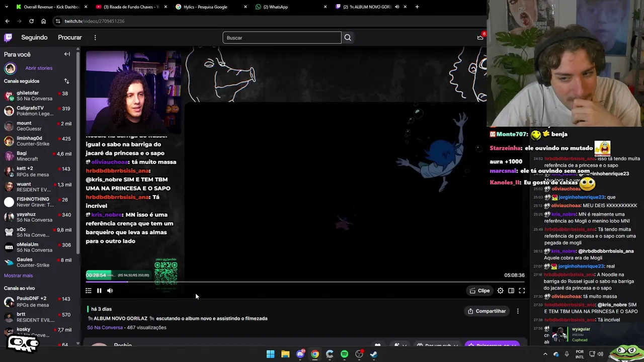Open system volume tray icon
The image size is (644, 362).
[600, 354]
